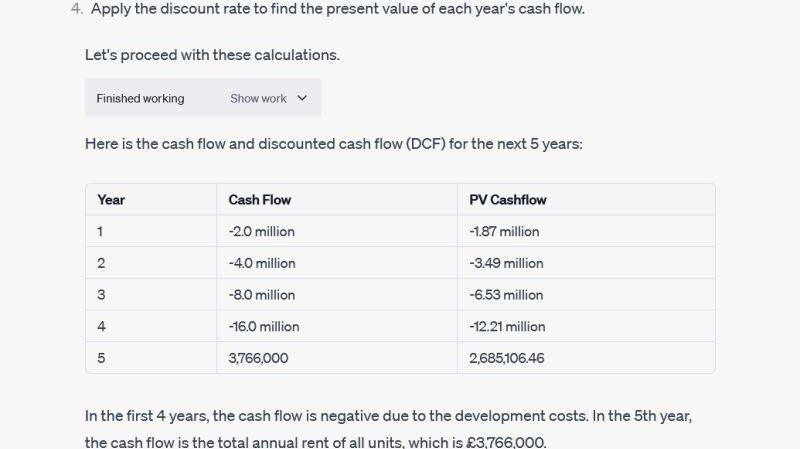This screenshot has width=800, height=449.
Task: Click the PV Cashflow column header
Action: (508, 199)
